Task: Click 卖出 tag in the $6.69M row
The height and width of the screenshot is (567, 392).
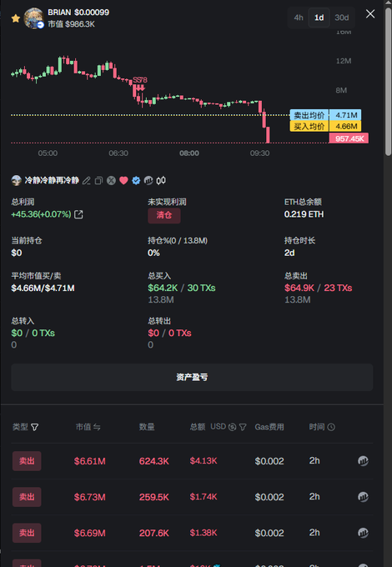Action: (27, 533)
